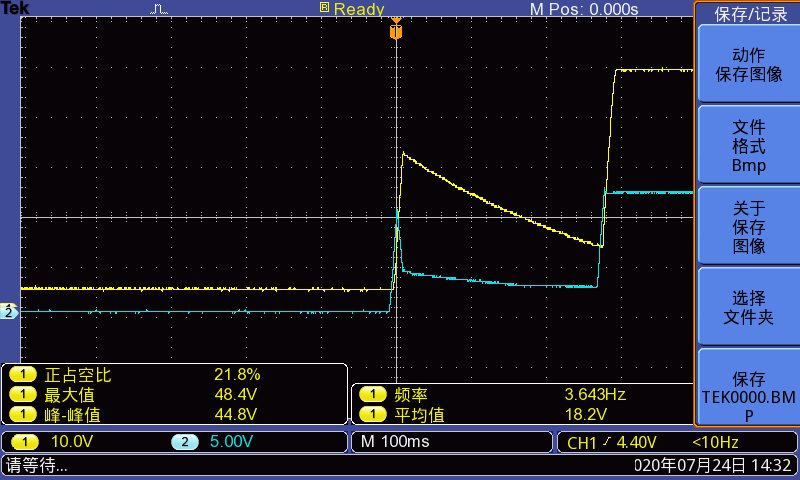Click the orange trigger position marker T

[x=396, y=30]
